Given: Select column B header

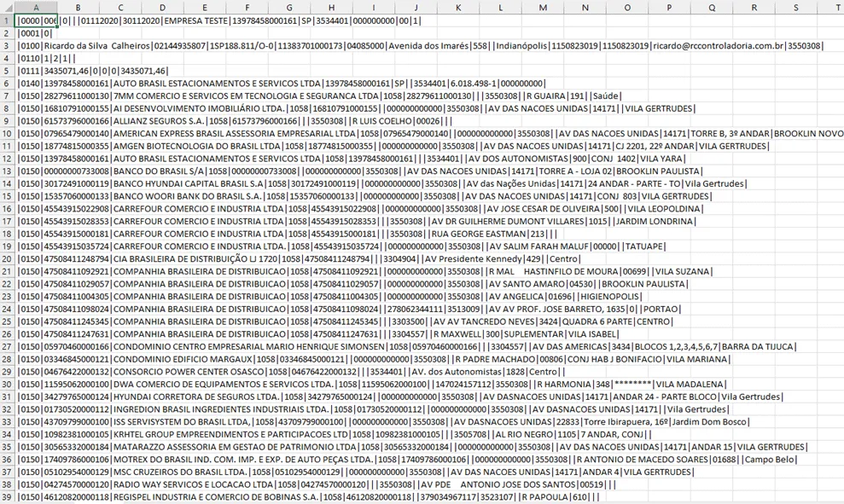Looking at the screenshot, I should point(78,8).
